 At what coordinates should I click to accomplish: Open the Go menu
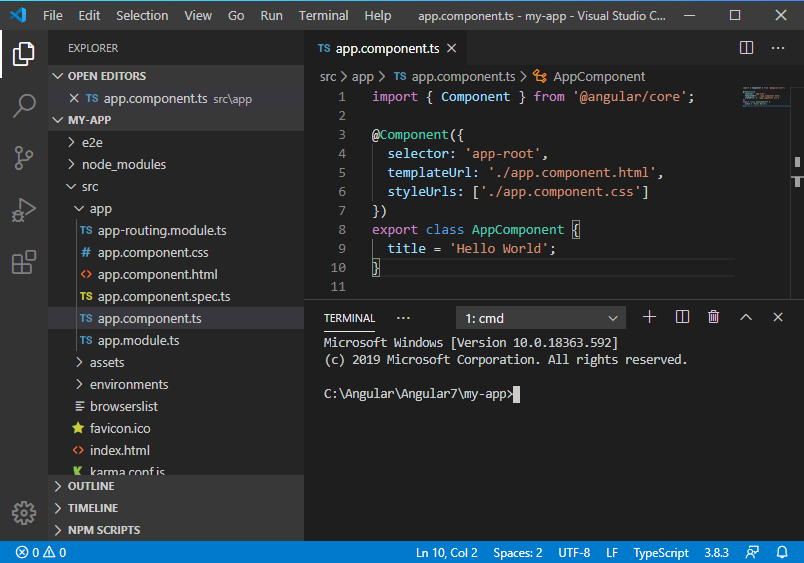click(x=236, y=15)
